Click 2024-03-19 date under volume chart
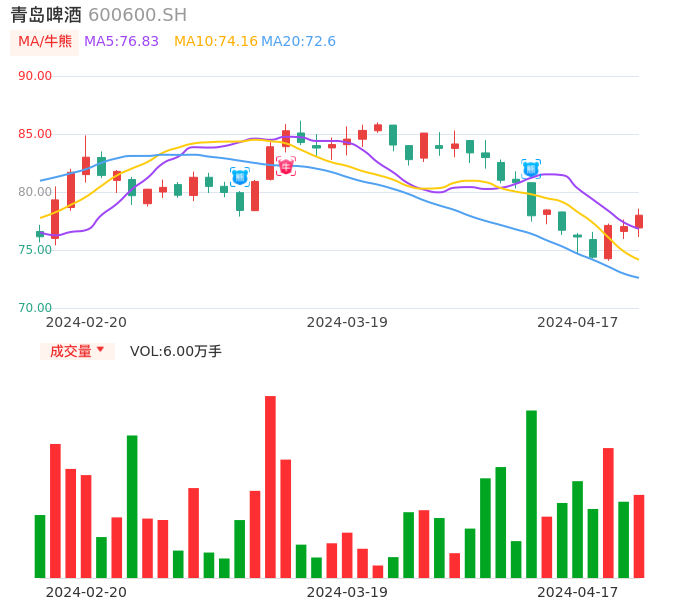The image size is (686, 606). (347, 592)
